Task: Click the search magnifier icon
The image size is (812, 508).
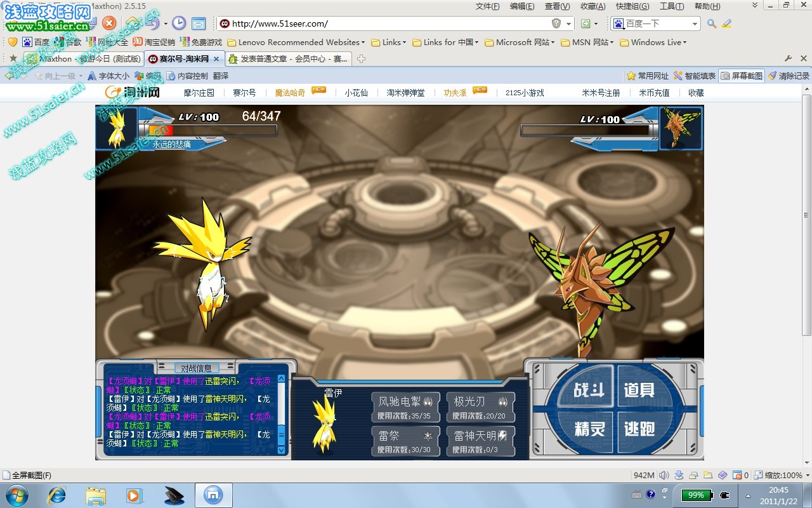Action: coord(712,23)
